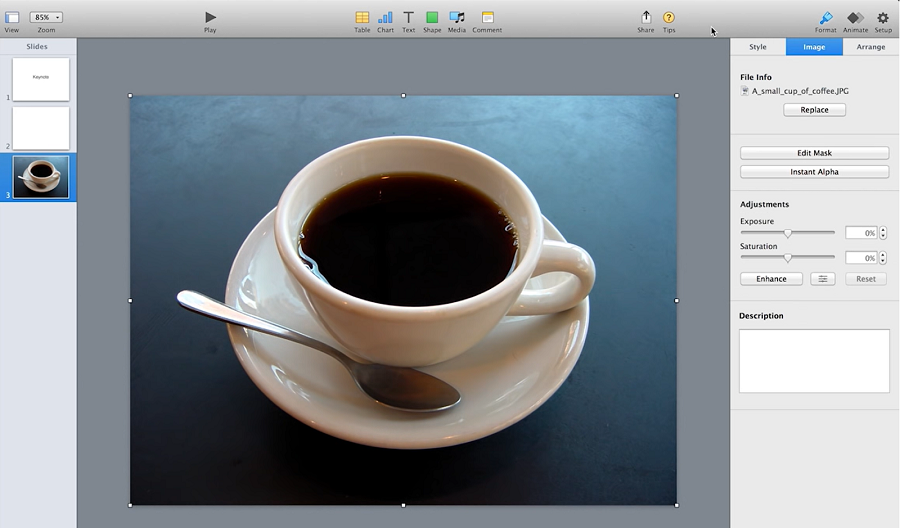Image resolution: width=900 pixels, height=528 pixels.
Task: Switch to the Style tab
Action: pos(758,47)
